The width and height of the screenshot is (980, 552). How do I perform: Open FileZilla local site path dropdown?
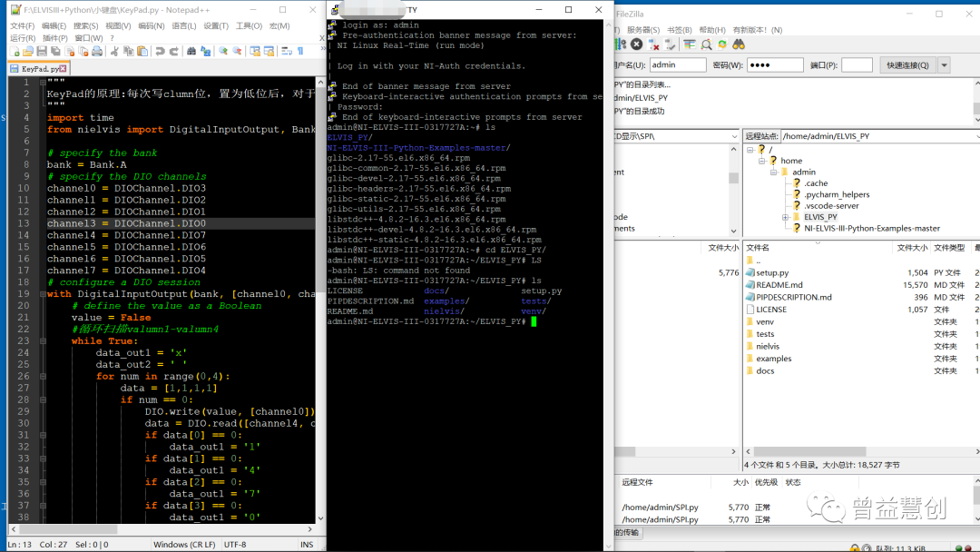pyautogui.click(x=734, y=136)
